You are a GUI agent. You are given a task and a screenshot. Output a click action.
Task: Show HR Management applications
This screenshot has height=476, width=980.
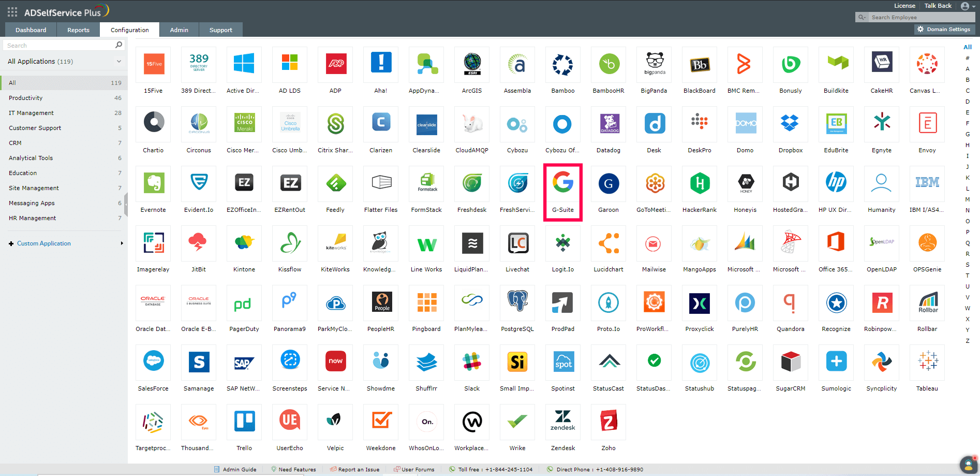64,218
